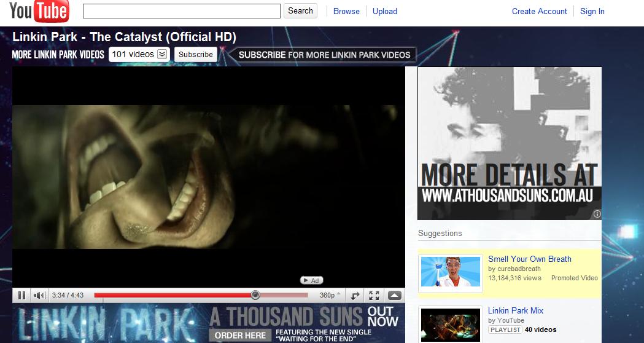Open the 360p quality dropdown
644x343 pixels.
point(330,295)
